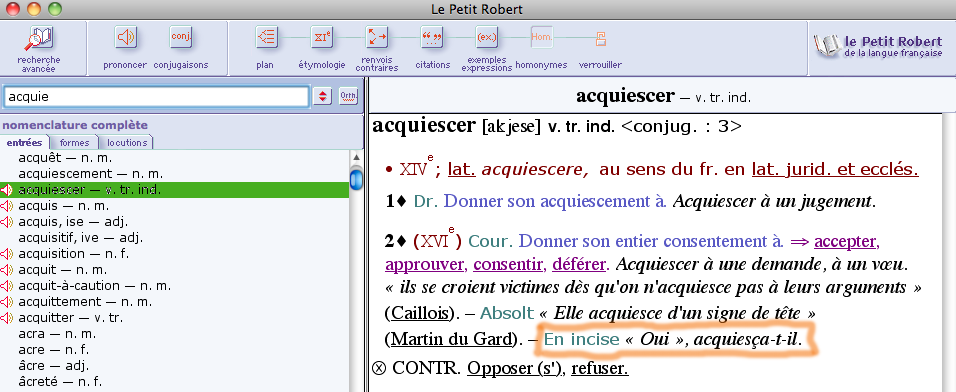Click the Martin du Gard author link
This screenshot has height=392, width=956.
tap(452, 339)
